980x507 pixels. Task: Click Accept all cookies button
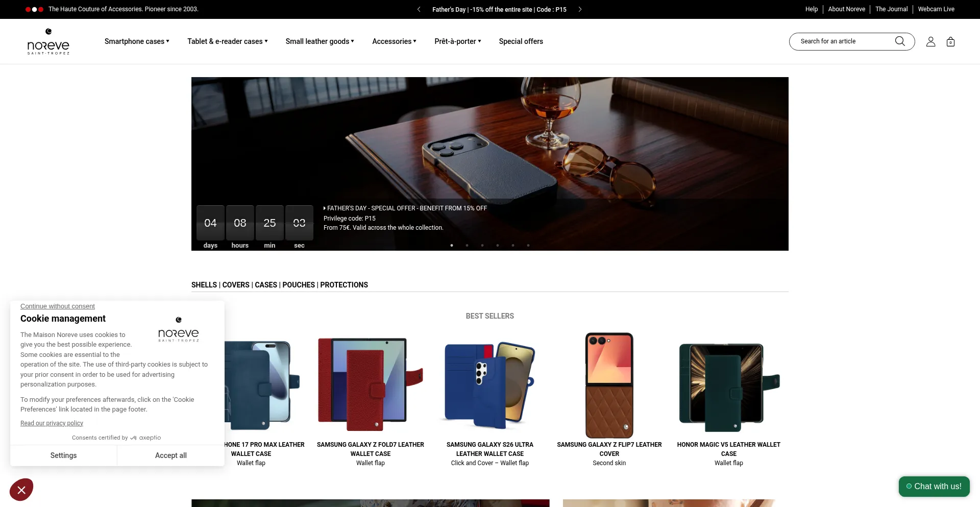(171, 455)
